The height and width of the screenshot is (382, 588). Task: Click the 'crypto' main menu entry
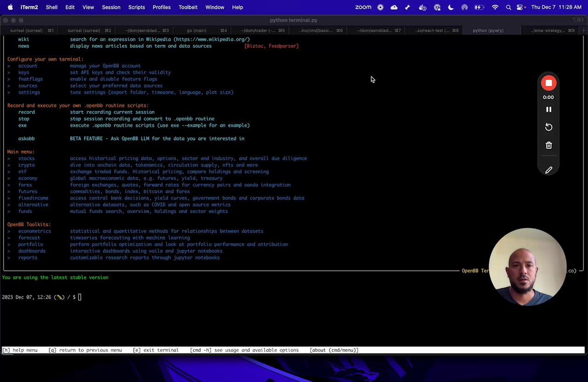(26, 165)
